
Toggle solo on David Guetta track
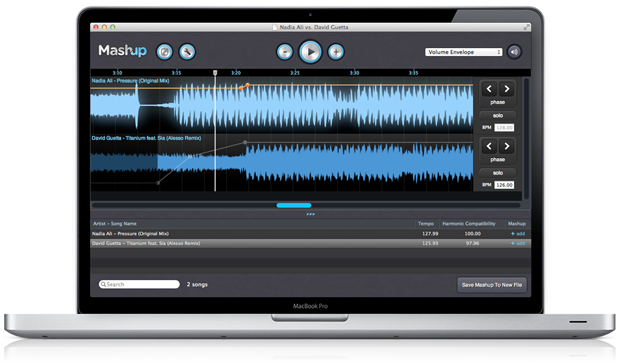(497, 173)
